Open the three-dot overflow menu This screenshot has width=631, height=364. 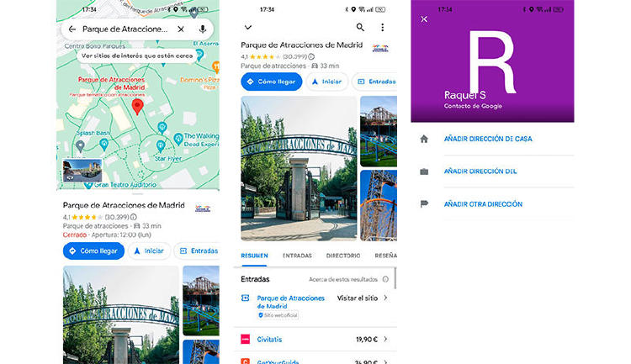pyautogui.click(x=382, y=28)
